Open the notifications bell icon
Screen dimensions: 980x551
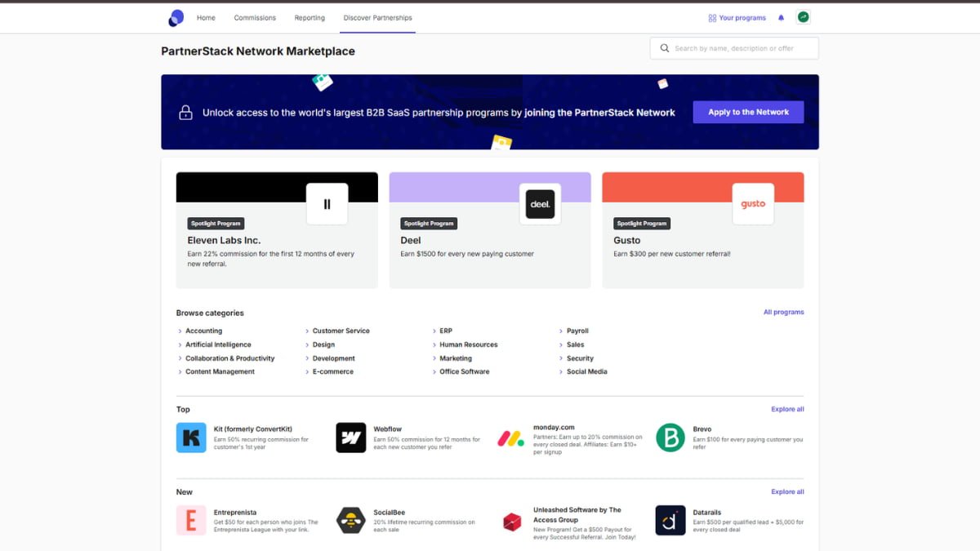782,18
